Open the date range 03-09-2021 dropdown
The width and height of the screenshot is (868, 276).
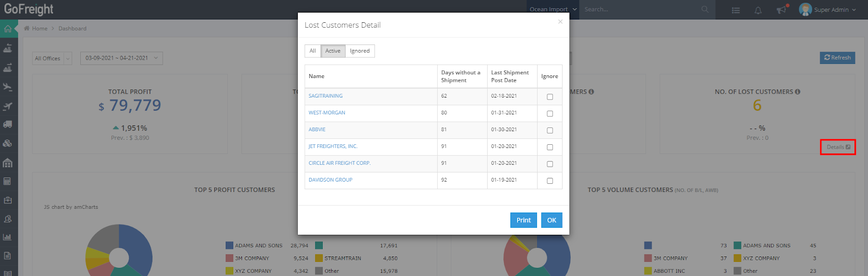122,58
